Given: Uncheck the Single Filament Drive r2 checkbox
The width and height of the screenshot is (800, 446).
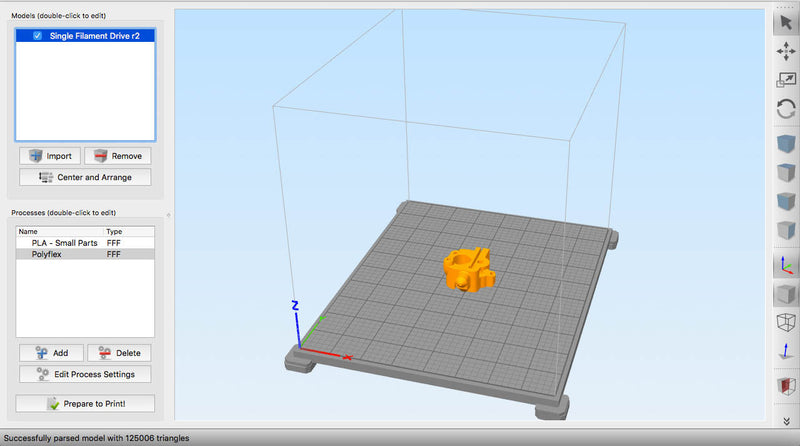Looking at the screenshot, I should point(37,35).
